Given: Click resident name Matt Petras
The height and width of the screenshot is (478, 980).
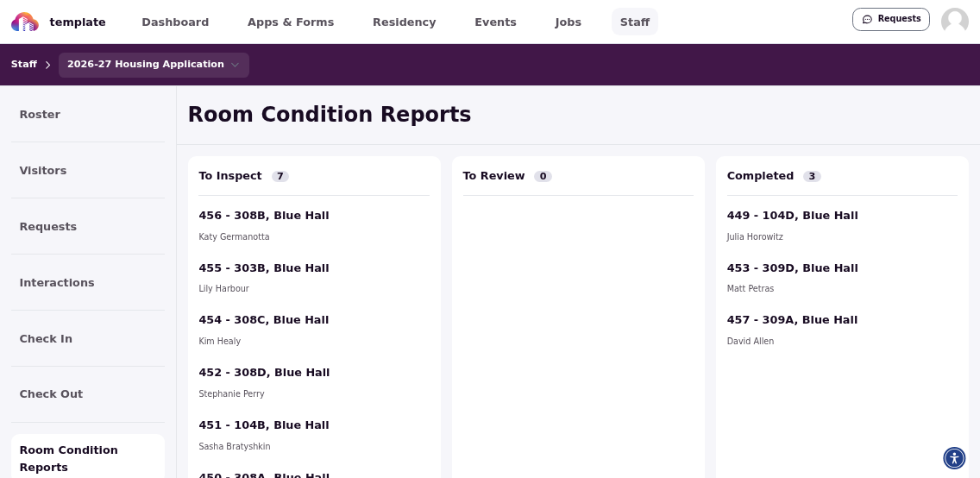Looking at the screenshot, I should click(x=751, y=289).
